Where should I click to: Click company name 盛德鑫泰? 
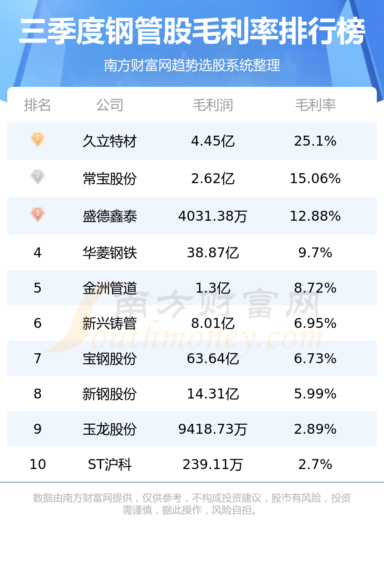110,216
